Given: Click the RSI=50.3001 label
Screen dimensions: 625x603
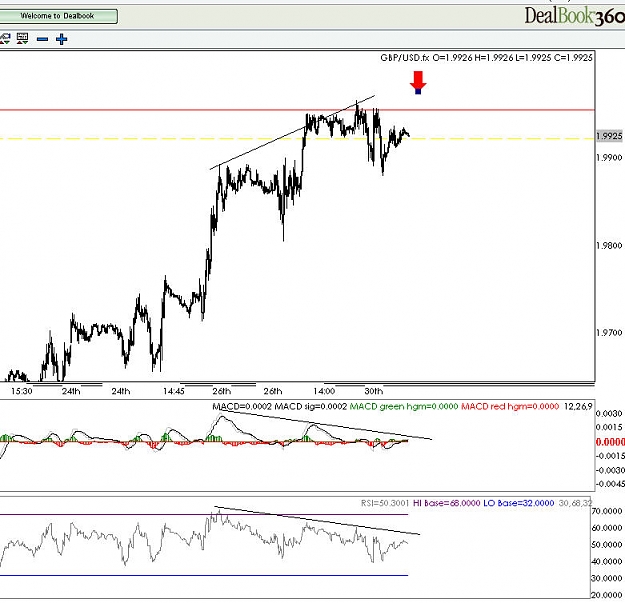Looking at the screenshot, I should click(x=385, y=503).
